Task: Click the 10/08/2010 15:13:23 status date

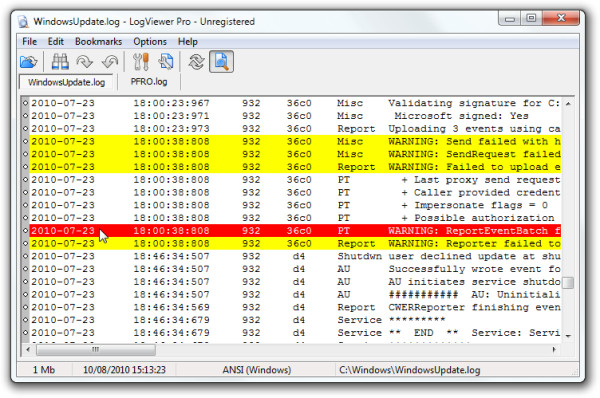Action: (124, 370)
